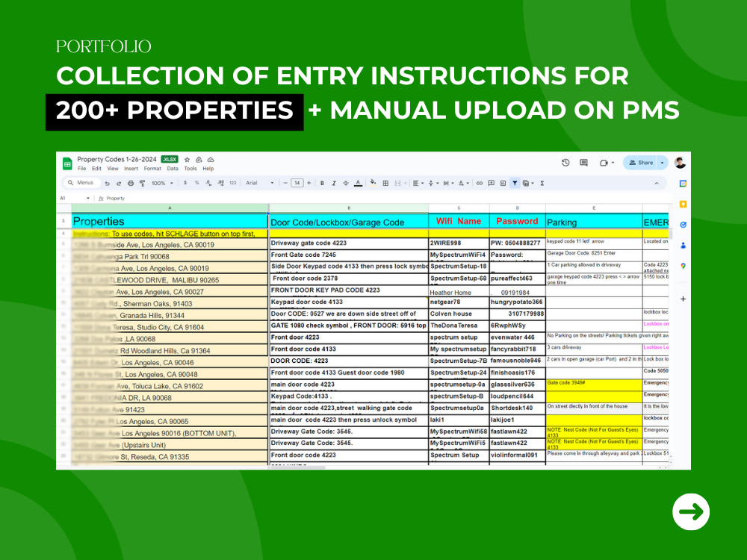
Task: Click the Insert chart icon
Action: click(x=503, y=183)
